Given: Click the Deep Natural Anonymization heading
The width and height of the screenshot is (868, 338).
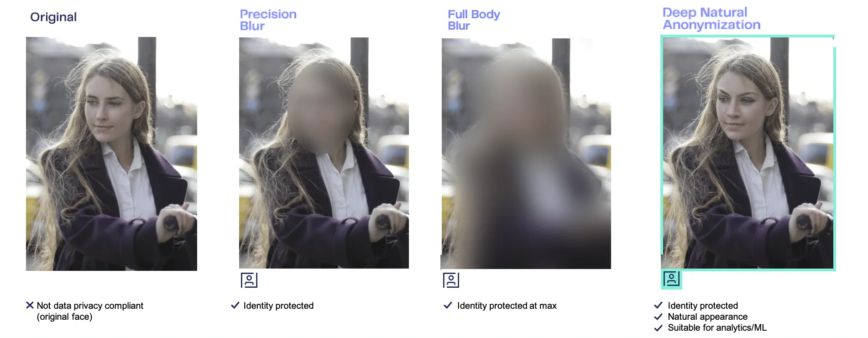Looking at the screenshot, I should click(711, 18).
